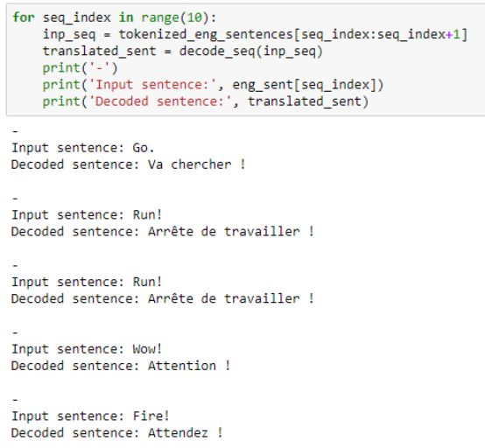Click translated_sent inside the last print call

pos(305,101)
